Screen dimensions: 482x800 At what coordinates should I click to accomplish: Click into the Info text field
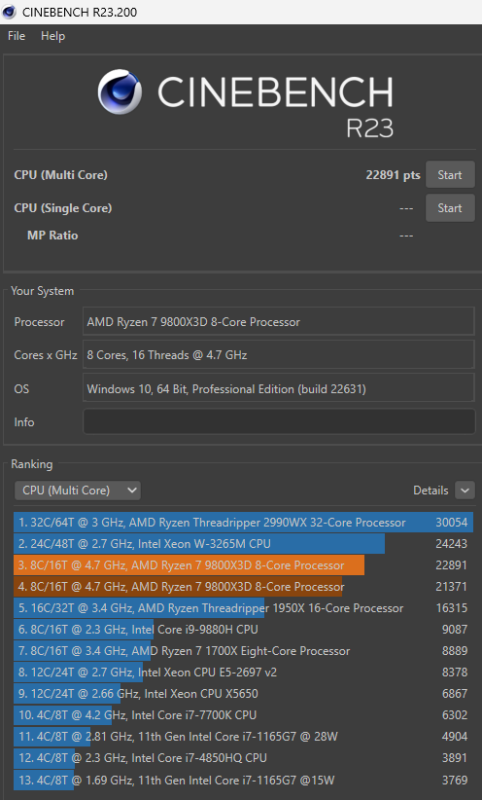coord(279,422)
